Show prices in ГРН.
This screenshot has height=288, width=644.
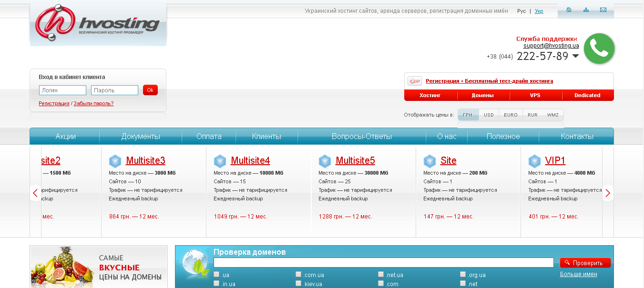pos(468,115)
